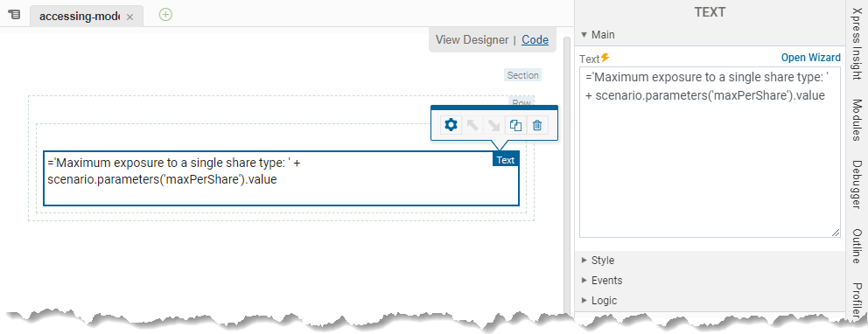
Task: Open settings gear on Text element toolbar
Action: click(451, 126)
